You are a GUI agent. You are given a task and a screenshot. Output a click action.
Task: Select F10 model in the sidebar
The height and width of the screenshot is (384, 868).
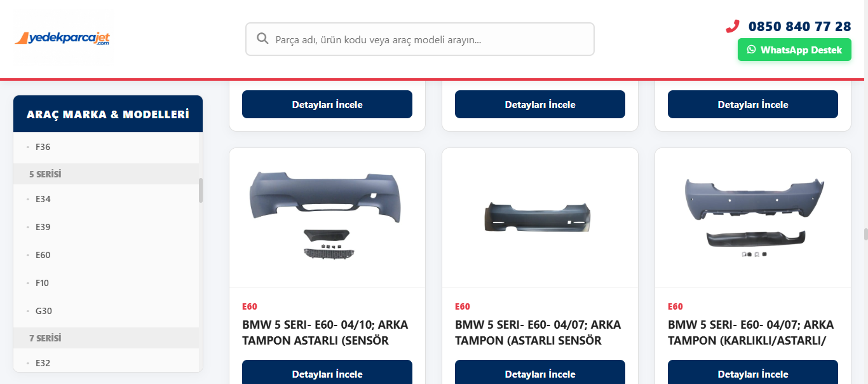coord(43,282)
